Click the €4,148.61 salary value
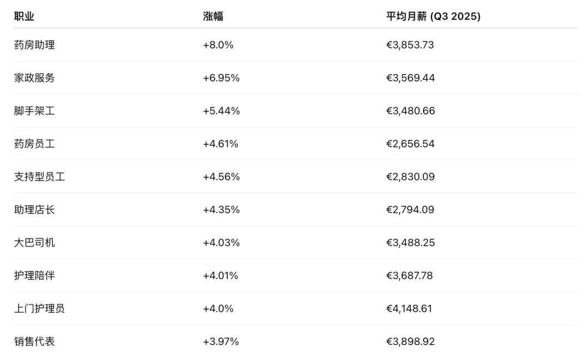 tap(409, 309)
